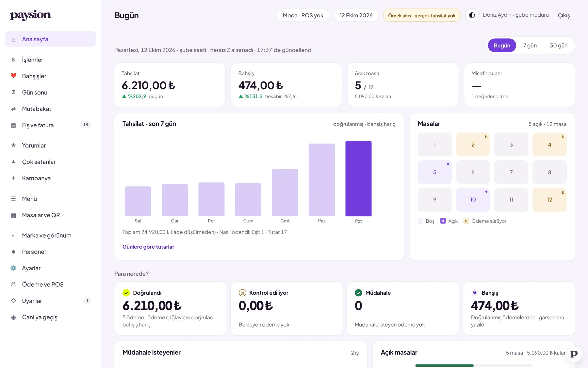Viewport: 588px width, 368px height.
Task: Toggle dark/light theme contrast button
Action: pos(472,15)
